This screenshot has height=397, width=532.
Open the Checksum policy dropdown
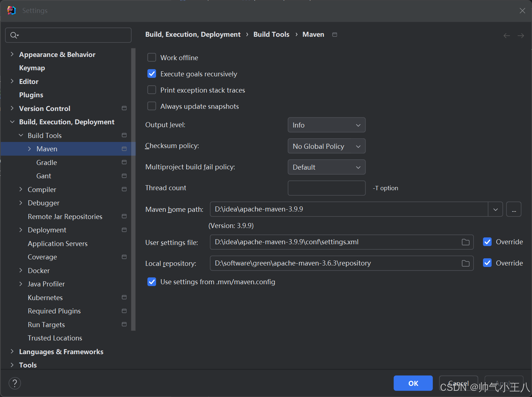[x=327, y=146]
